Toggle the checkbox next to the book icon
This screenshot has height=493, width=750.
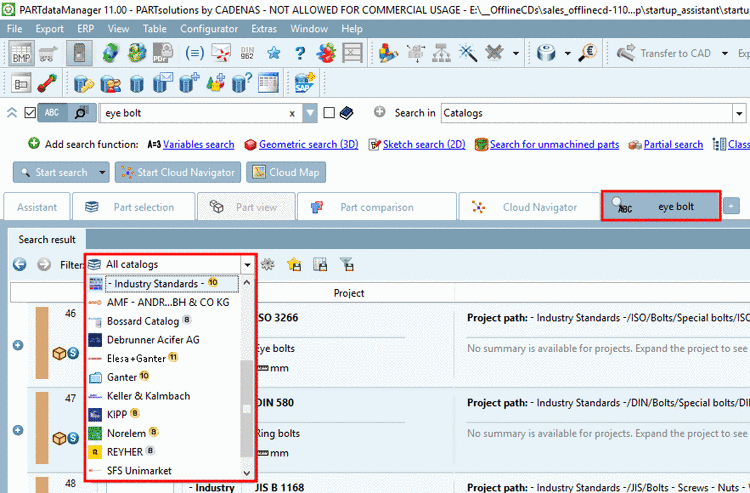coord(329,113)
